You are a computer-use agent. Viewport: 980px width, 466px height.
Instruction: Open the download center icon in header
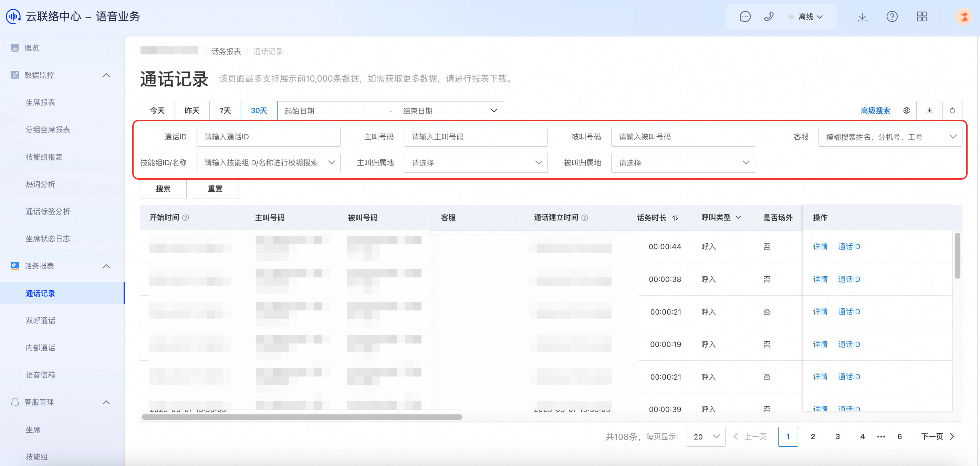coord(862,17)
